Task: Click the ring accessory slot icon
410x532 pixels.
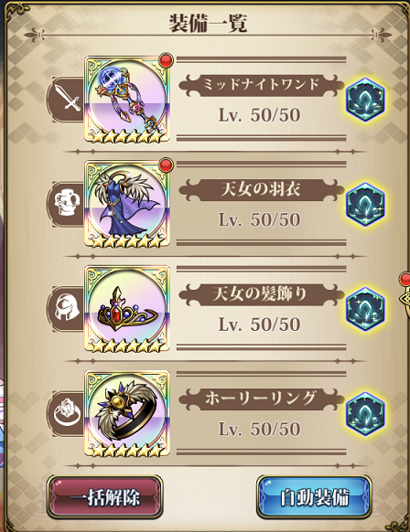Action: (67, 413)
